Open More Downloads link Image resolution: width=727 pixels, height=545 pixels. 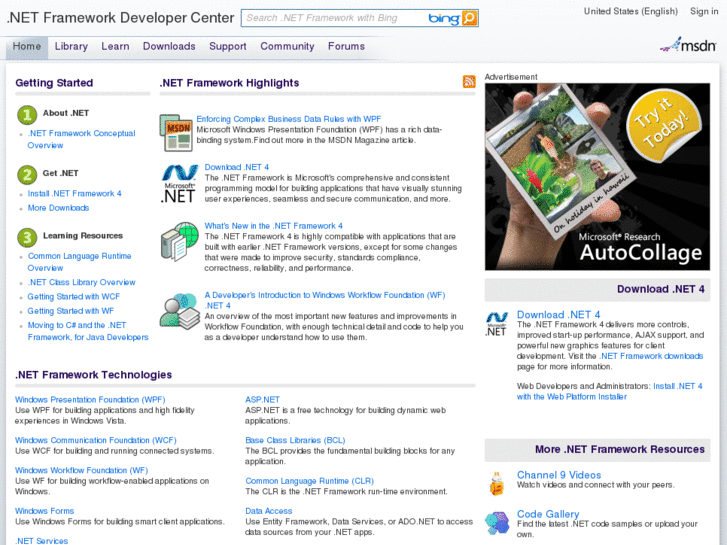pos(58,208)
